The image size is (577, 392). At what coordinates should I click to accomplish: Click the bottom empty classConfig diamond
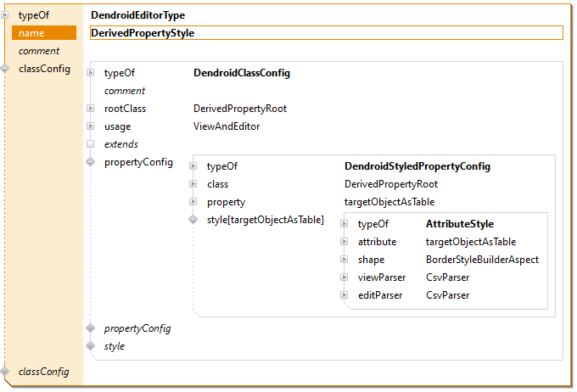pos(5,372)
